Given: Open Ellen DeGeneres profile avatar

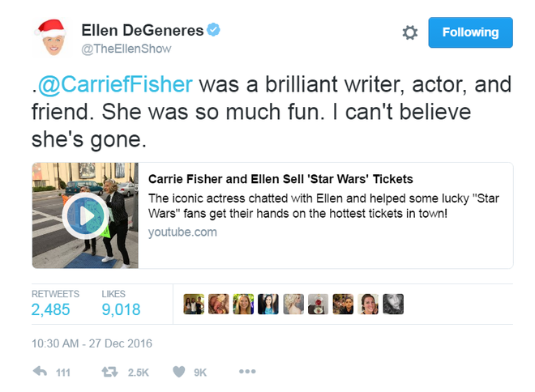Looking at the screenshot, I should 50,38.
